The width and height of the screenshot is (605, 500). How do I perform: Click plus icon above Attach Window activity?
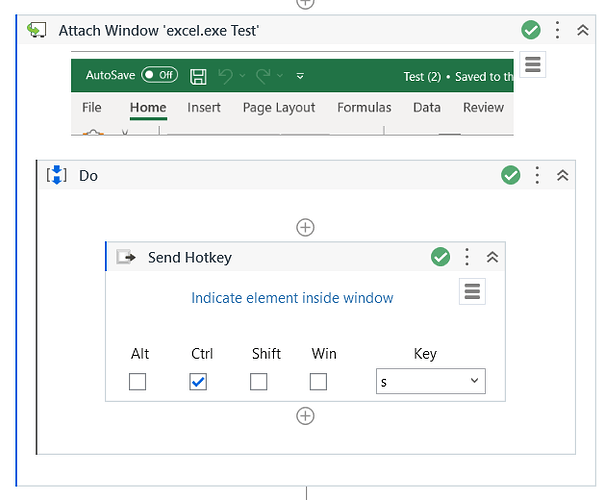pos(305,3)
